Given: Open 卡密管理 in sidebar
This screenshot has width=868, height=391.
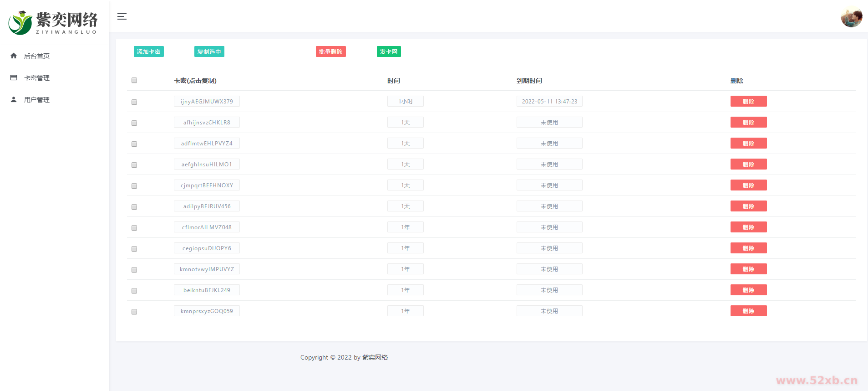Looking at the screenshot, I should point(37,78).
